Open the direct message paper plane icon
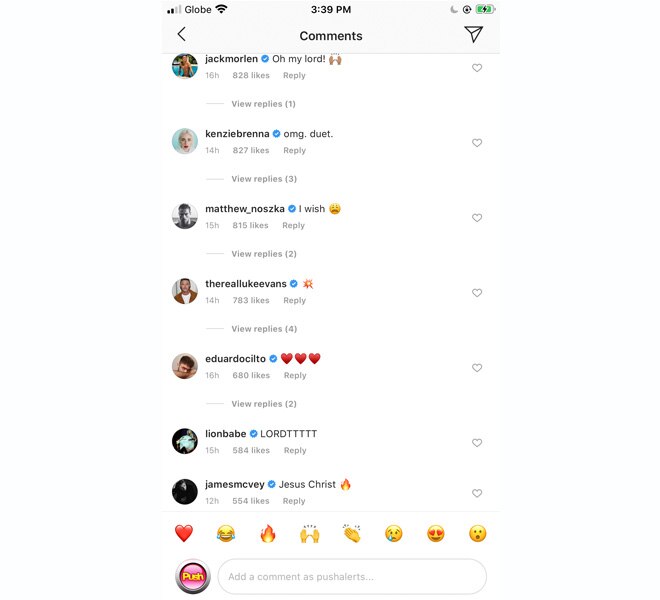This screenshot has height=600, width=660. [x=473, y=34]
